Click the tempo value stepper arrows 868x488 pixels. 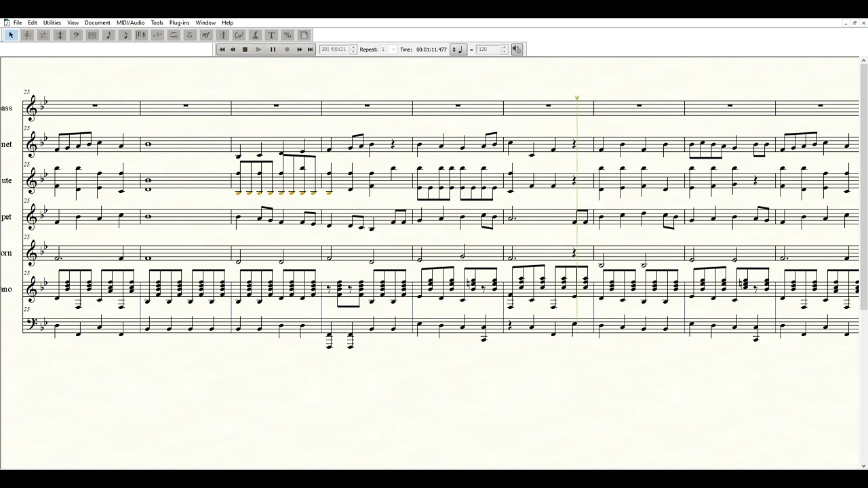click(504, 49)
